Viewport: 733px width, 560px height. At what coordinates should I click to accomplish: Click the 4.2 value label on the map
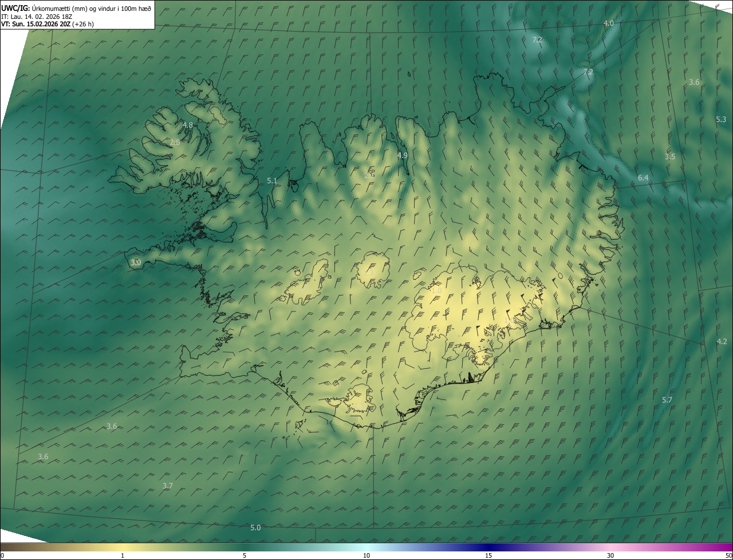point(722,342)
